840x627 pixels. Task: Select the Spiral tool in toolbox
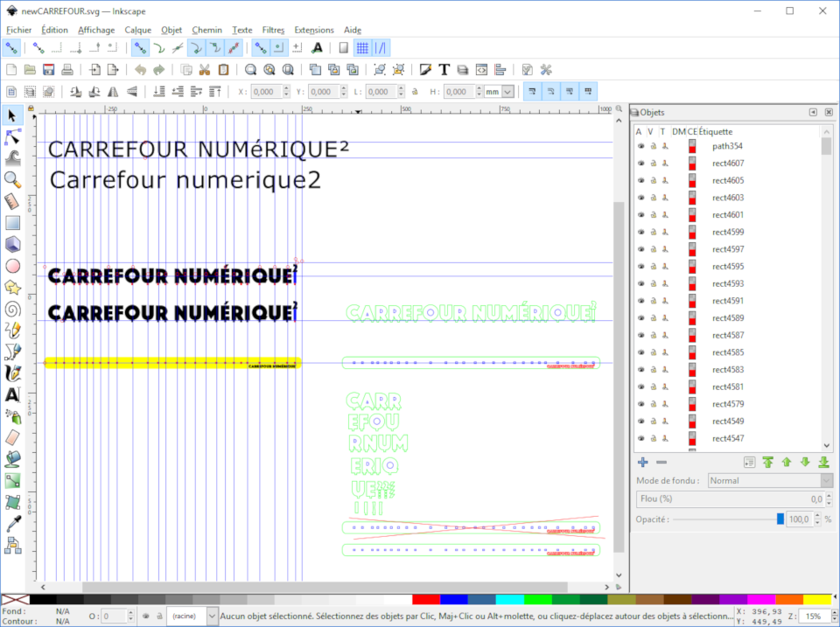click(12, 308)
